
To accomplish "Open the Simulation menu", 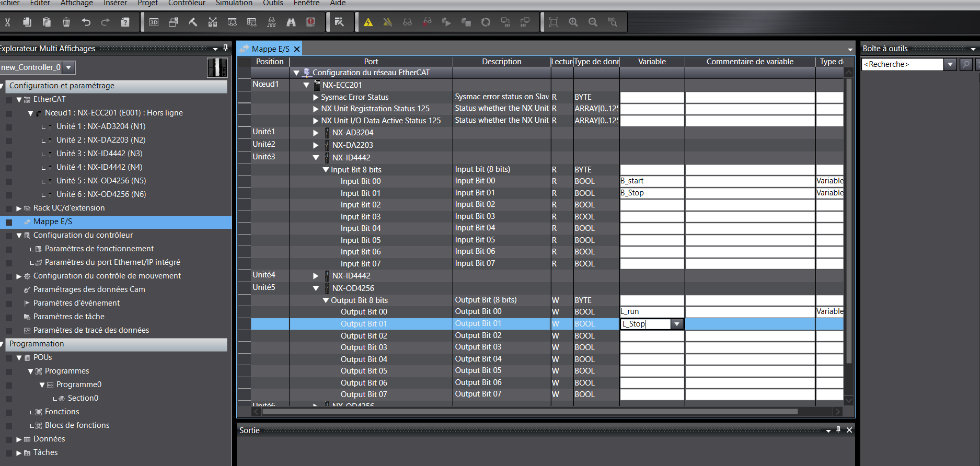I will (x=234, y=3).
